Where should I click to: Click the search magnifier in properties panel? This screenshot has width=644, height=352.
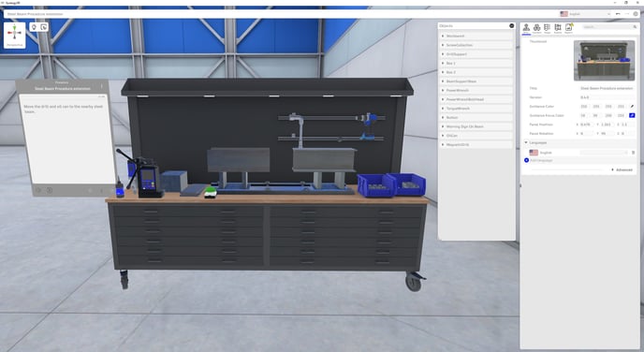[635, 27]
